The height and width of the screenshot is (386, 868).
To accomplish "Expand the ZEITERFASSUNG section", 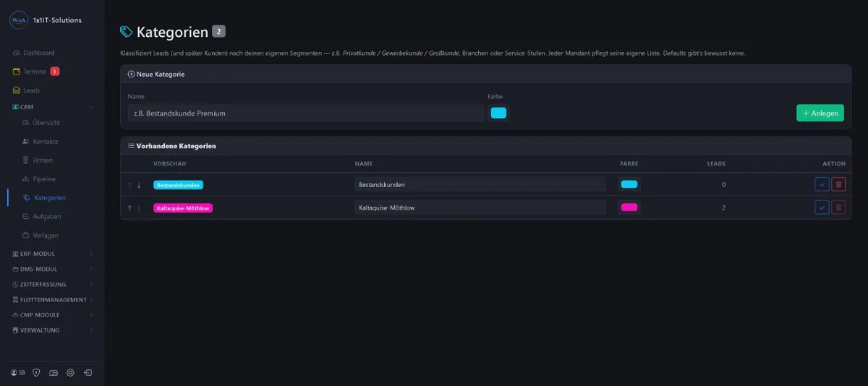I will 52,285.
